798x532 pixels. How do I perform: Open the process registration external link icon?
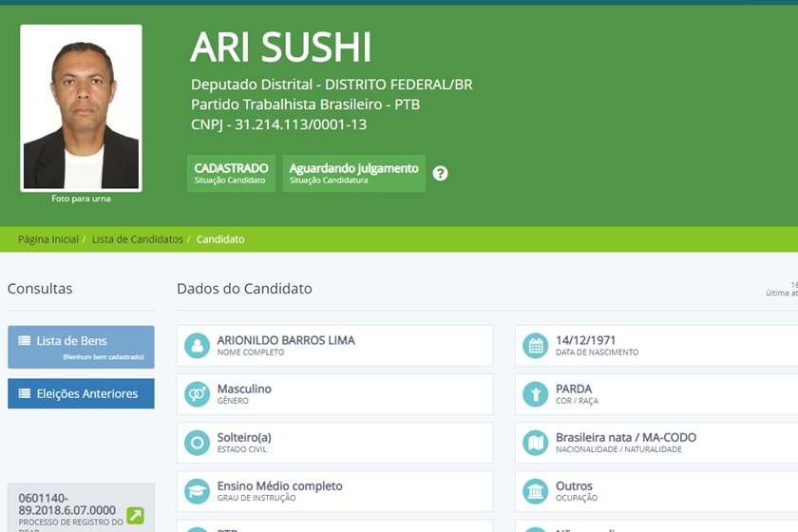click(x=135, y=515)
